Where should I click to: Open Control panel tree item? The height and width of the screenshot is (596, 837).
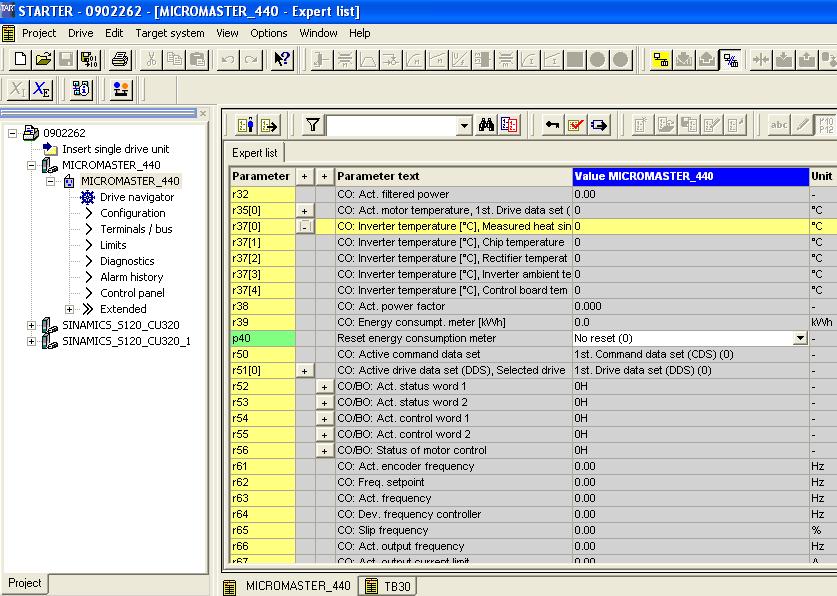[132, 293]
